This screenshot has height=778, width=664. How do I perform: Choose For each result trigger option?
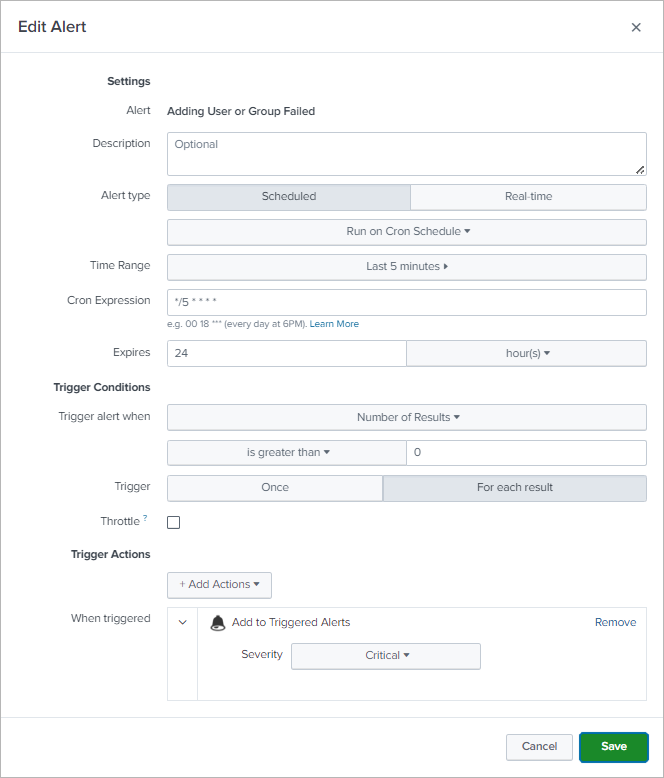514,488
